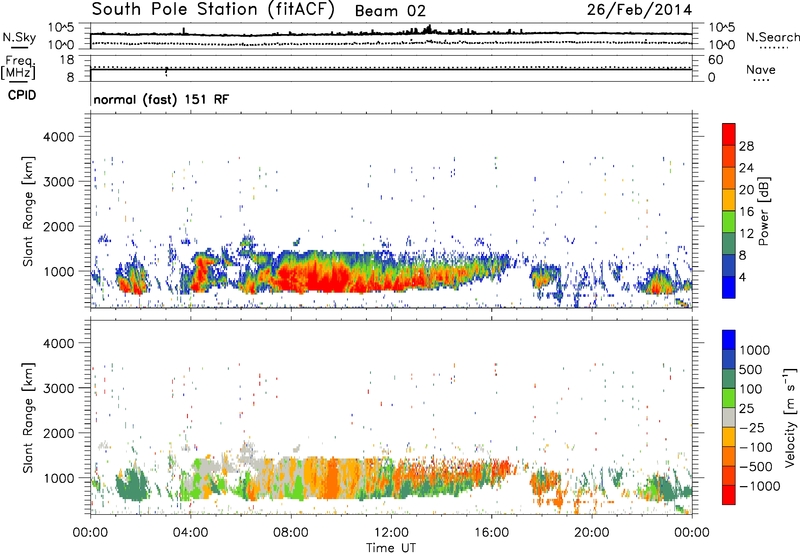Click the "12" label on the power color bar
The width and height of the screenshot is (800, 554).
pos(746,234)
